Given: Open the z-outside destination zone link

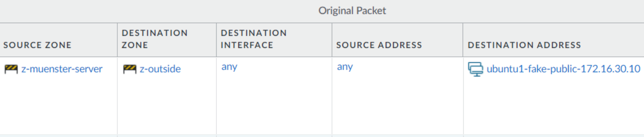Looking at the screenshot, I should coord(160,69).
